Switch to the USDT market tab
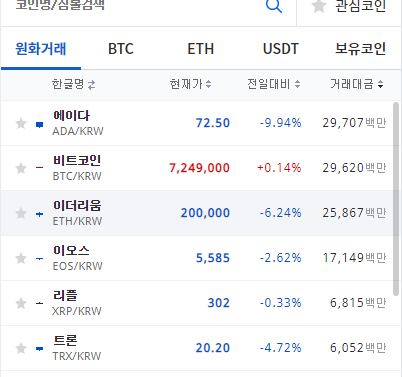 [x=281, y=49]
